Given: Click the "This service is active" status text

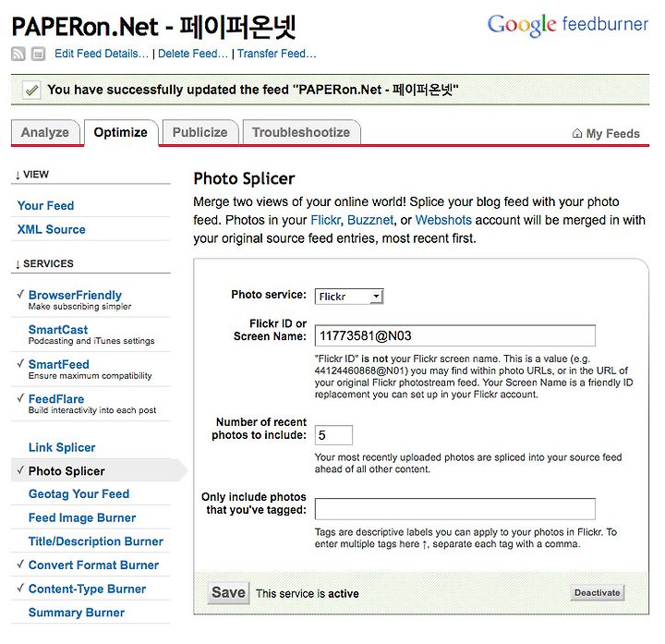Looking at the screenshot, I should point(308,594).
